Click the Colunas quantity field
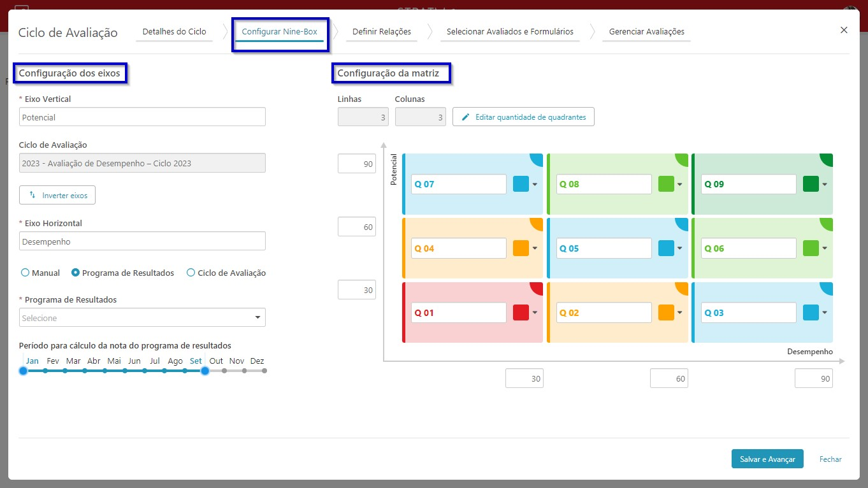Screen dimensions: 868x488 tap(421, 117)
